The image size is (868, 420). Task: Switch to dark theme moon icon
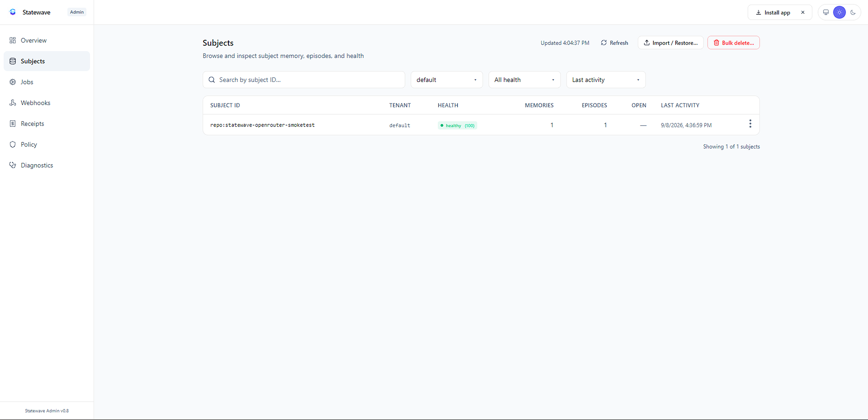853,12
